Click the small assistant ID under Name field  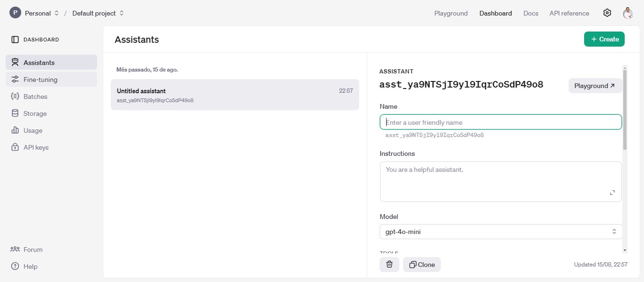435,135
